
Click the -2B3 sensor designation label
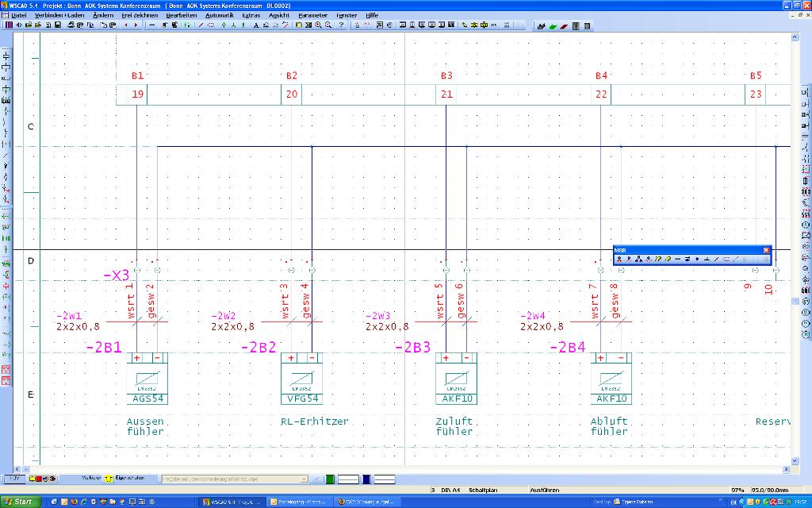[412, 348]
